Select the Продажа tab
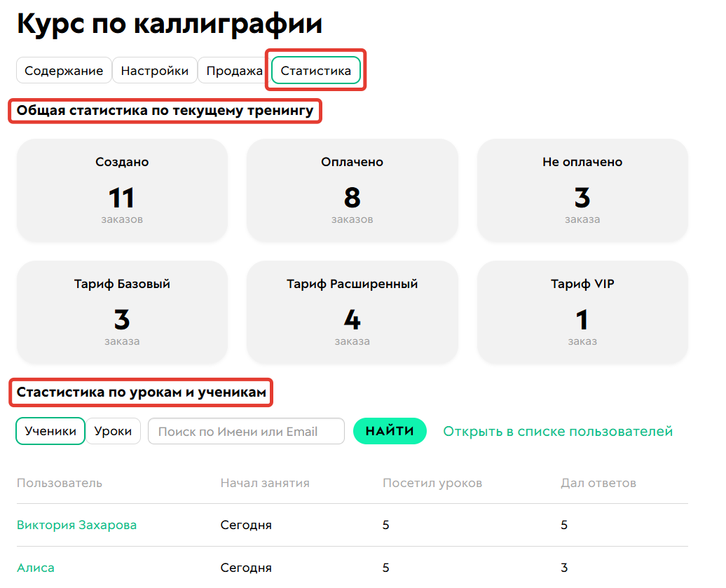The width and height of the screenshot is (726, 588). [233, 70]
